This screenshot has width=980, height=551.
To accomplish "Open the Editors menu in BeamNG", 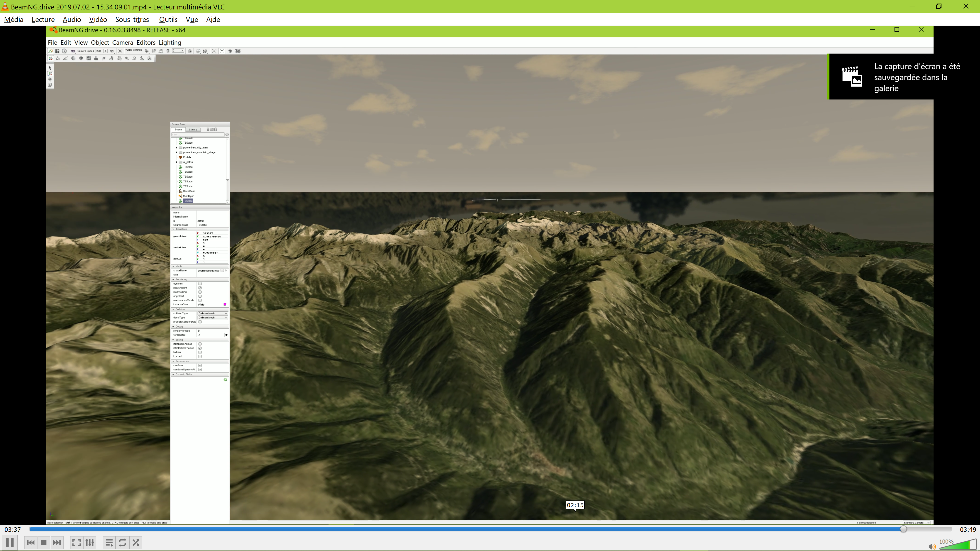I will [146, 43].
